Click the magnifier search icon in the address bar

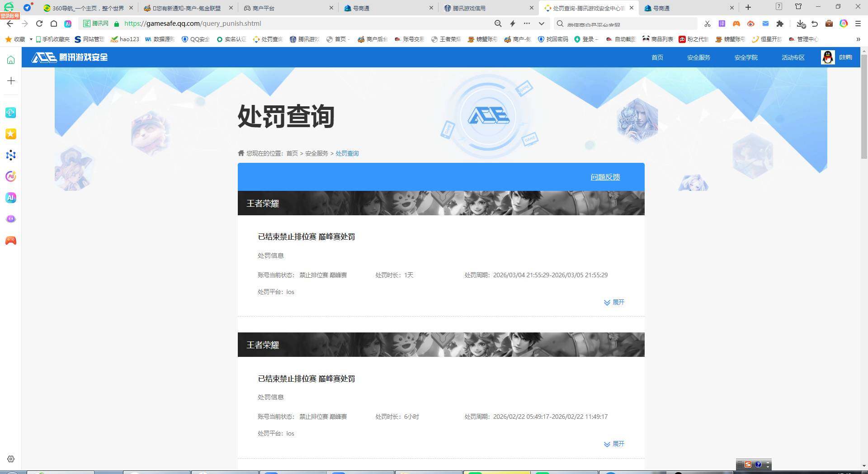point(498,24)
